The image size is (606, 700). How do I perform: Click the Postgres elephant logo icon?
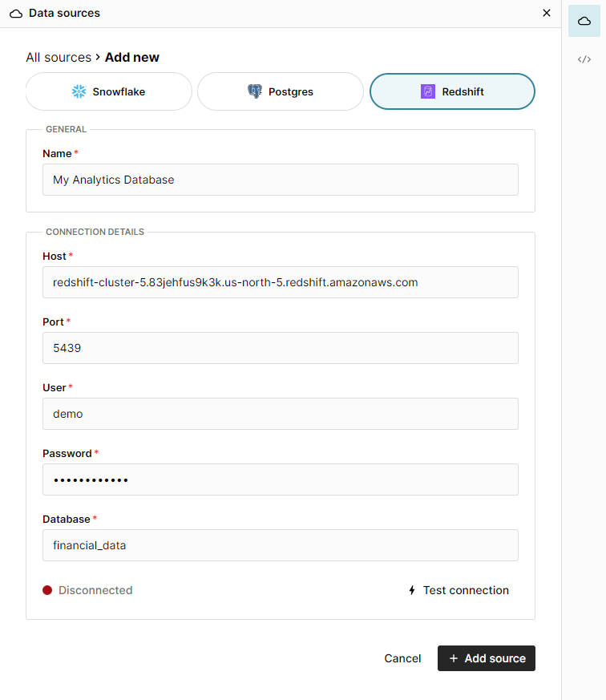tap(255, 91)
